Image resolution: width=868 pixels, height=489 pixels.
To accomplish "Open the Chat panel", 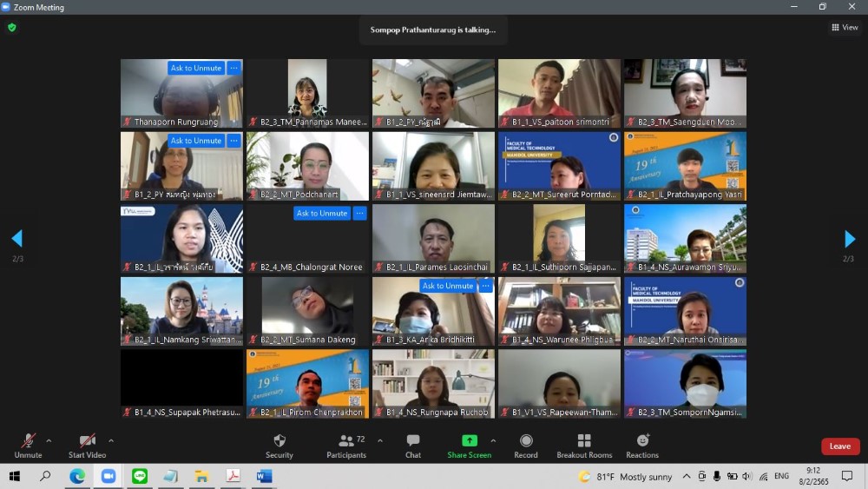I will coord(413,445).
